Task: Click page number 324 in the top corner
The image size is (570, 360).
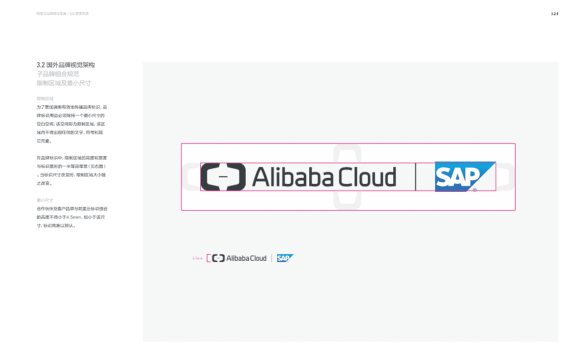Action: pyautogui.click(x=554, y=13)
